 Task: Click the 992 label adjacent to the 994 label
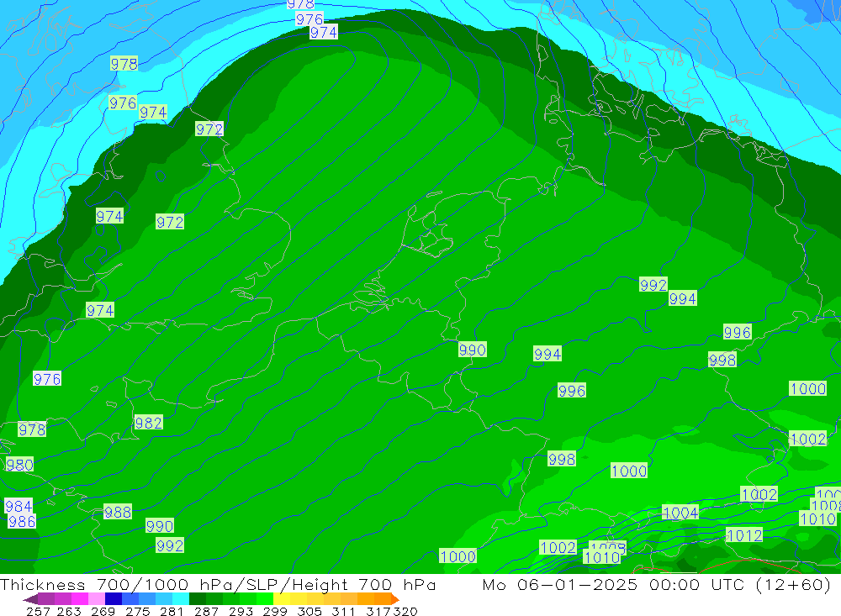pyautogui.click(x=653, y=285)
